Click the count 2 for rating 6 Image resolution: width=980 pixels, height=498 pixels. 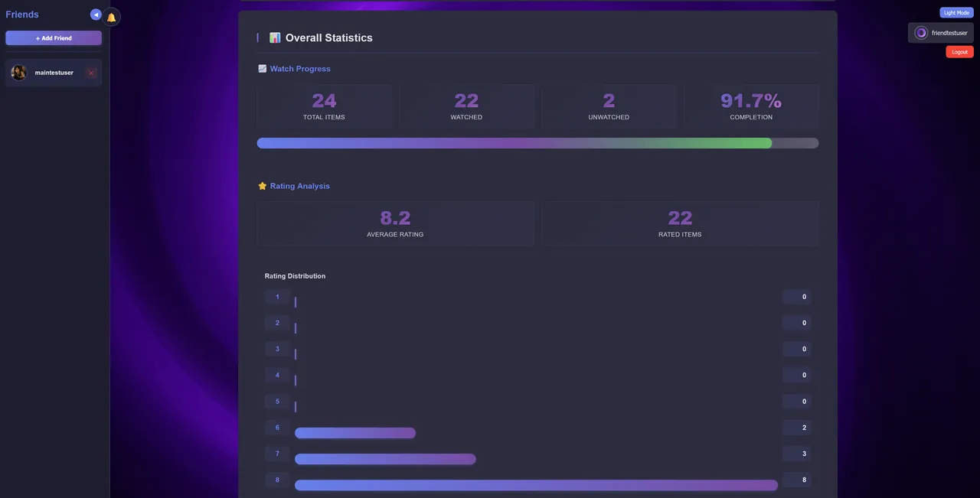click(797, 428)
